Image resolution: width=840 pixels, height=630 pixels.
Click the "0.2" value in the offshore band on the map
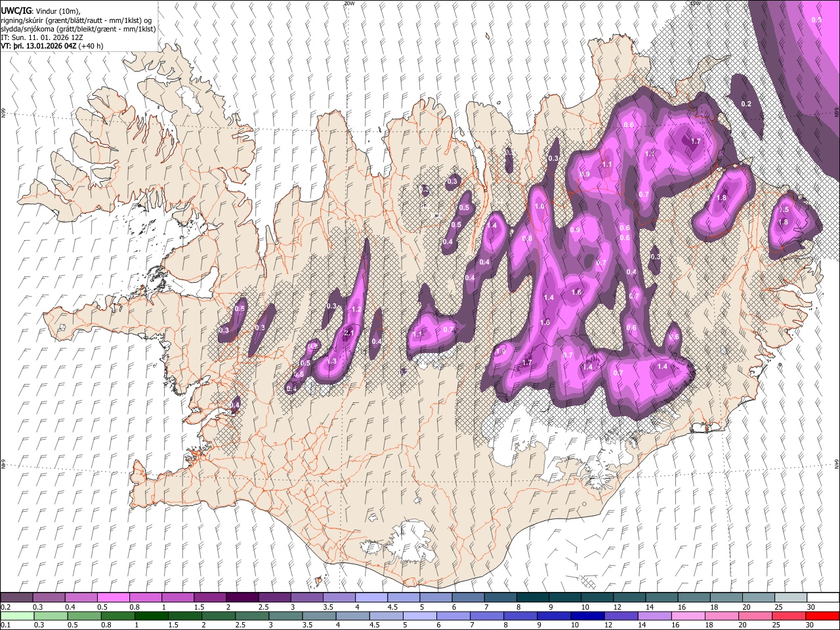(x=746, y=104)
